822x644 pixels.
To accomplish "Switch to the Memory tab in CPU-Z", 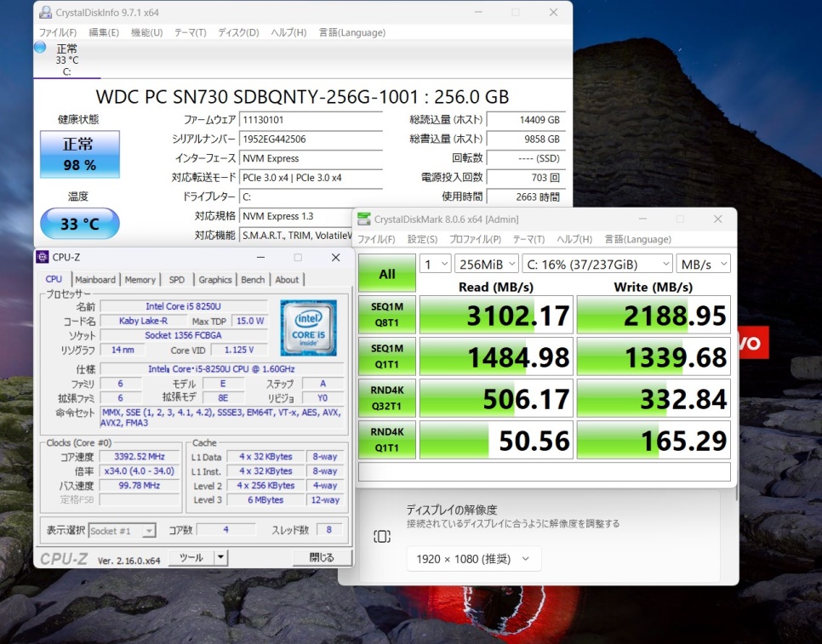I will pos(140,280).
